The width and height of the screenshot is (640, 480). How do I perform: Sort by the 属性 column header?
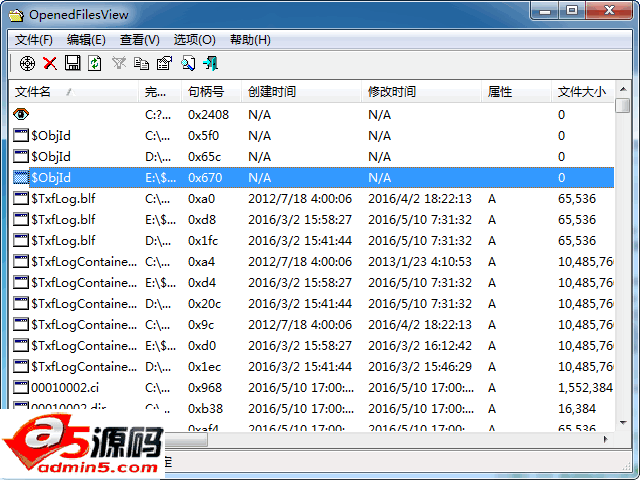516,92
